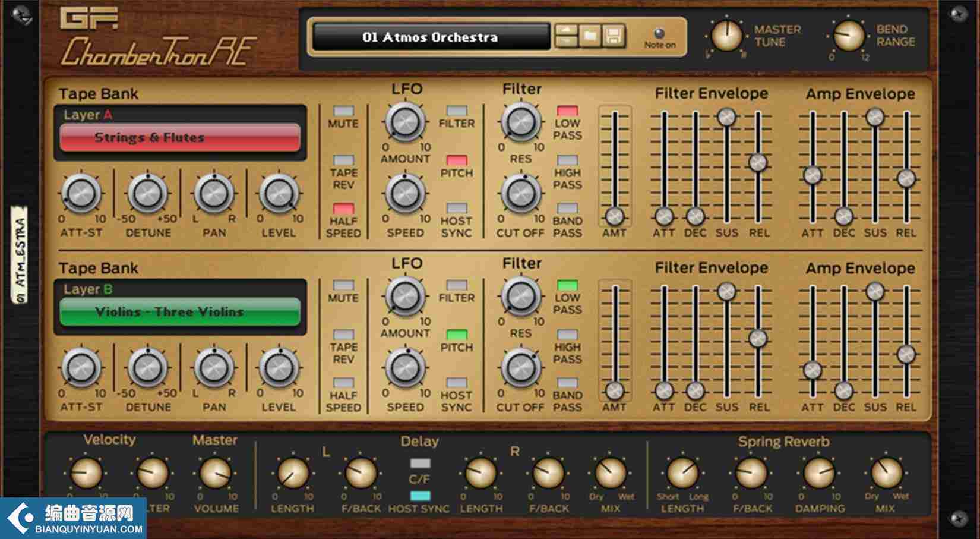The width and height of the screenshot is (980, 539).
Task: Open the Layer B Violins - Three Violins selector
Action: tap(180, 312)
